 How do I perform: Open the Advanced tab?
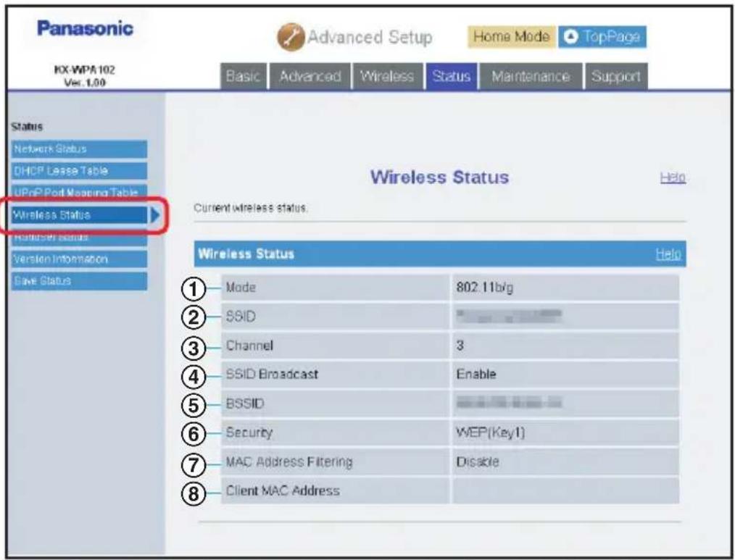(310, 76)
